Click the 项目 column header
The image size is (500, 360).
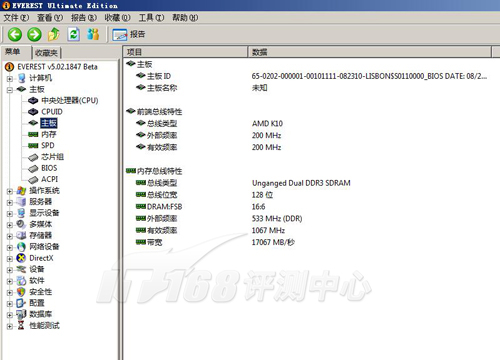pos(185,52)
